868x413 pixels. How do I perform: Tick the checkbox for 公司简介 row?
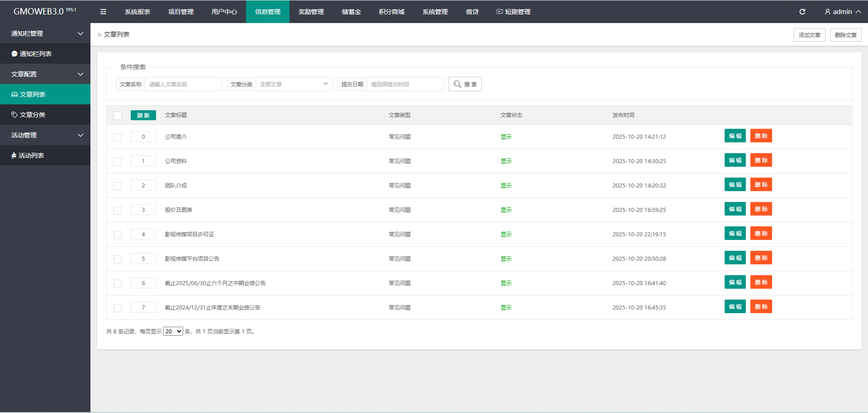point(118,137)
